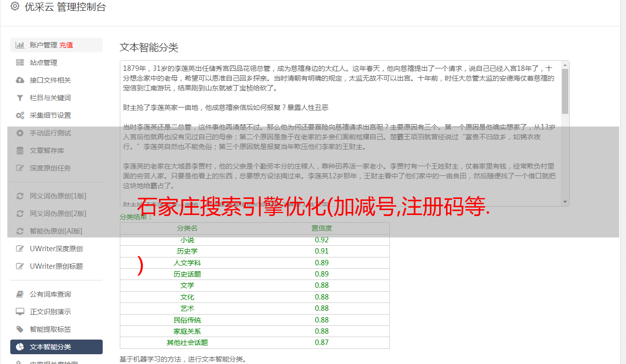
Task: Click the 小说 category cell
Action: click(x=187, y=240)
